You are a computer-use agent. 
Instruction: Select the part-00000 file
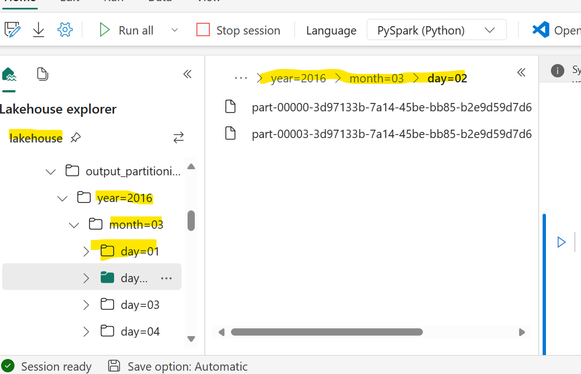(x=378, y=107)
